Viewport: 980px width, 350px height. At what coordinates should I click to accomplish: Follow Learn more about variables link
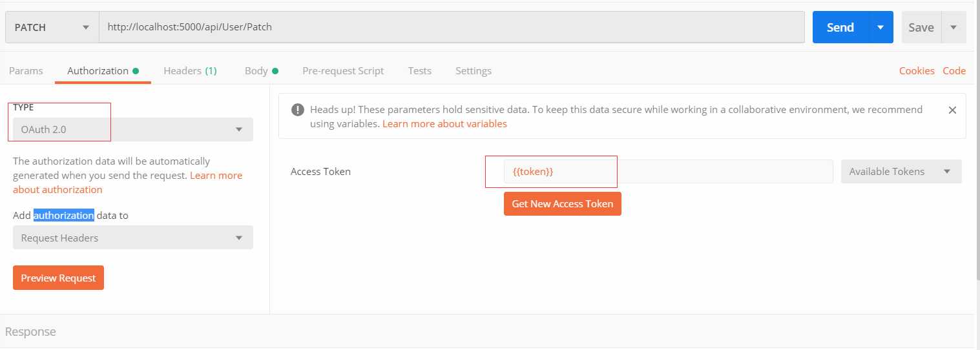pyautogui.click(x=444, y=123)
